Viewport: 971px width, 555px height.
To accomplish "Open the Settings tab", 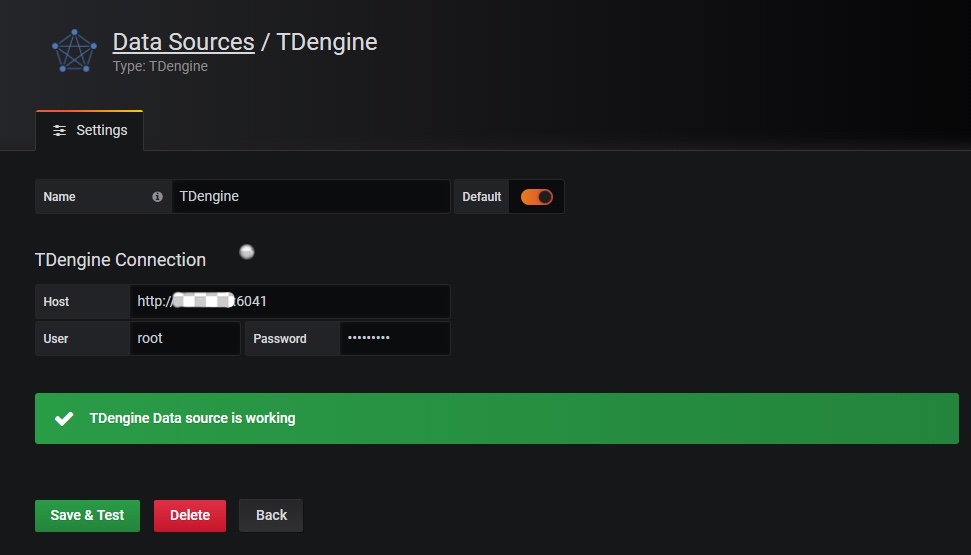I will (x=90, y=130).
